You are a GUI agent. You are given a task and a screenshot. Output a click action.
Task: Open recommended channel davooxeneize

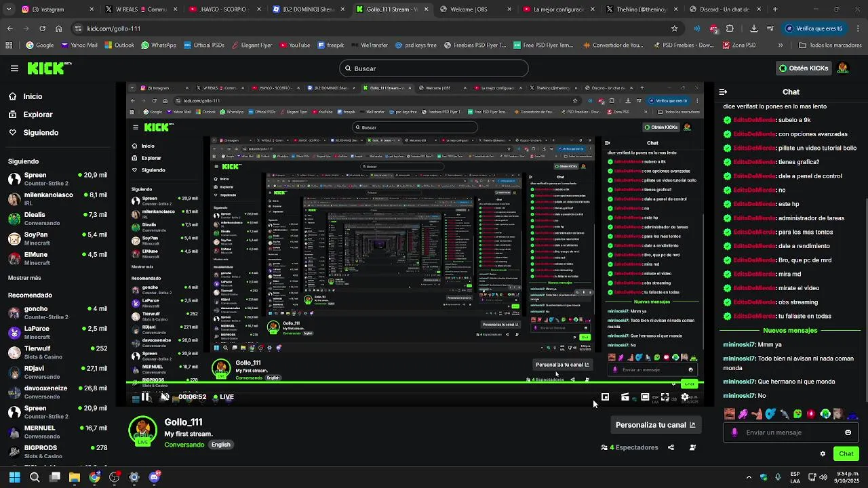click(58, 392)
